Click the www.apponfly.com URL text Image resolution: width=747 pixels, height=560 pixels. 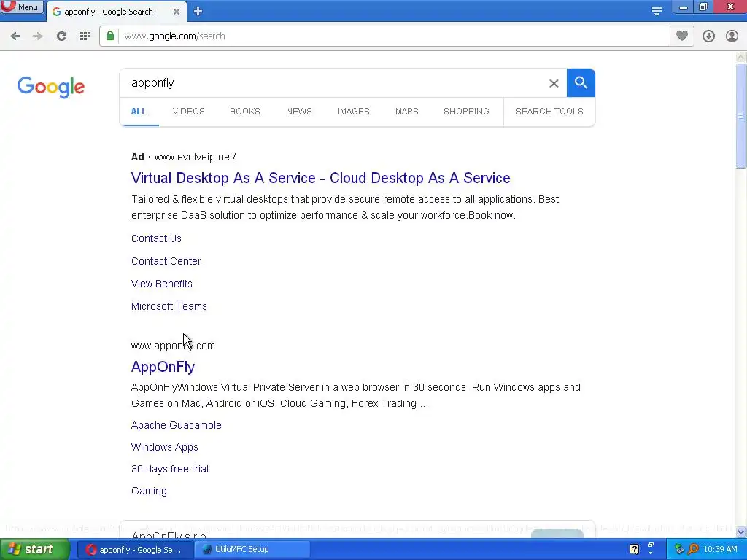pos(173,346)
